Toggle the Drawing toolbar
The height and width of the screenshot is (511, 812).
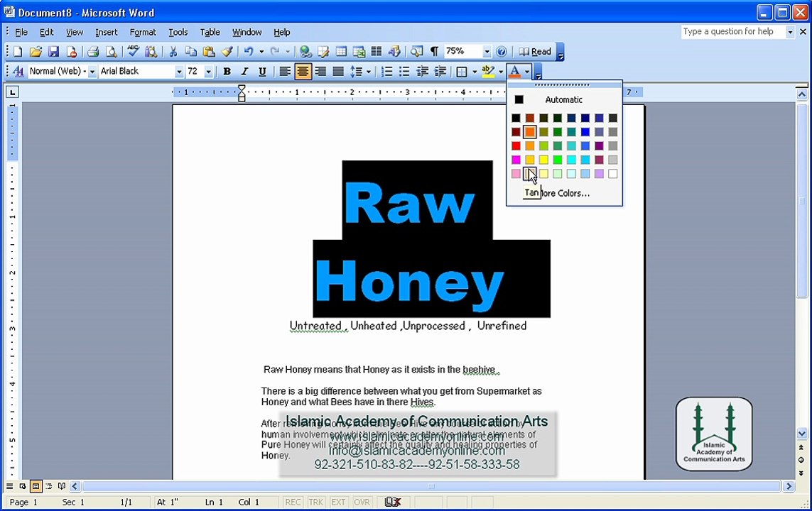click(394, 52)
